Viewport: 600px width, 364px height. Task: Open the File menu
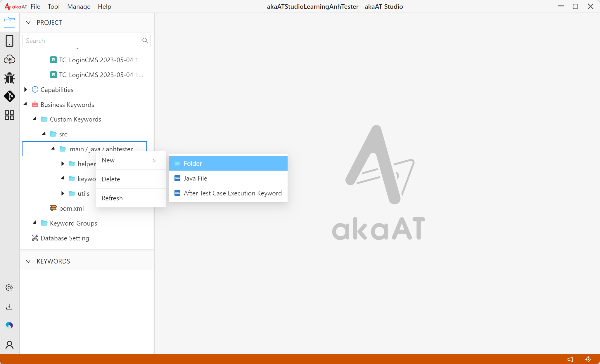click(x=35, y=6)
